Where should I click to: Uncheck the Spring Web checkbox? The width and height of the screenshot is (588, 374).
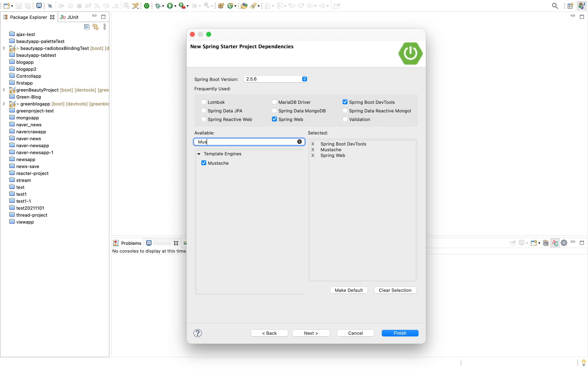click(274, 119)
